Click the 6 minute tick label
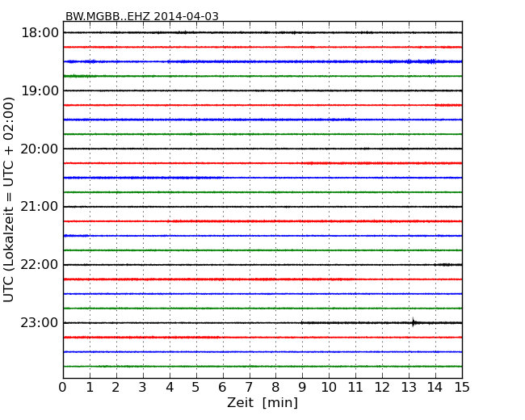525x420 pixels. click(x=223, y=387)
